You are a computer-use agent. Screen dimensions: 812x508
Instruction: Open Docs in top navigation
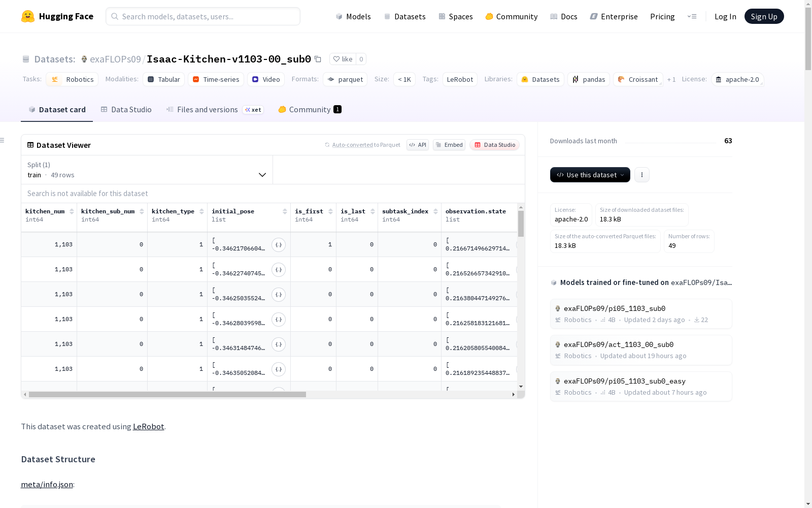tap(563, 16)
